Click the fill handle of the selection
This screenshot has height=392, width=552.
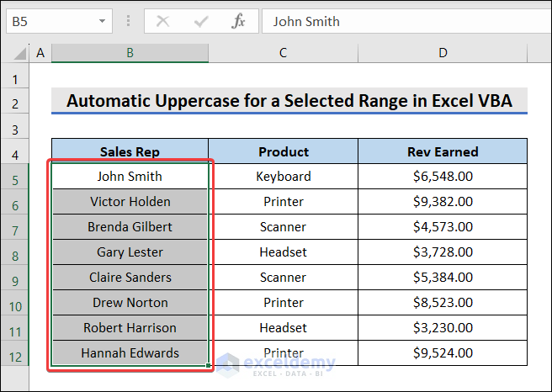click(210, 366)
